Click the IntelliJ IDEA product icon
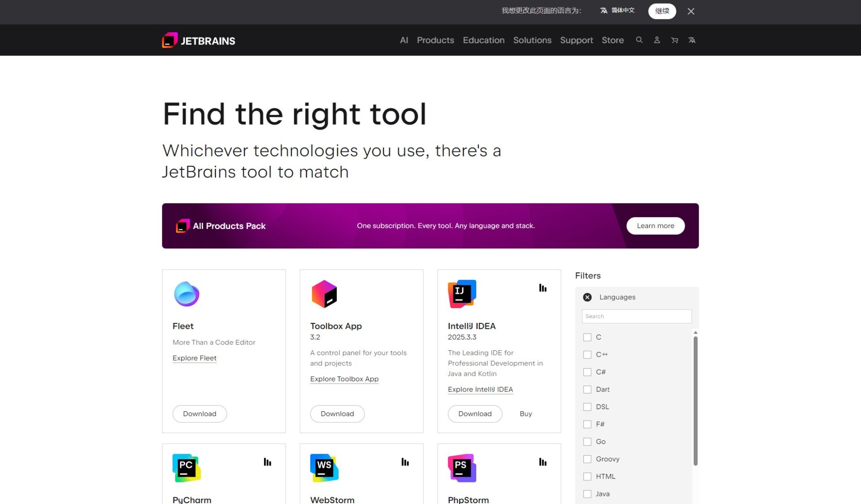This screenshot has width=861, height=504. pyautogui.click(x=461, y=294)
